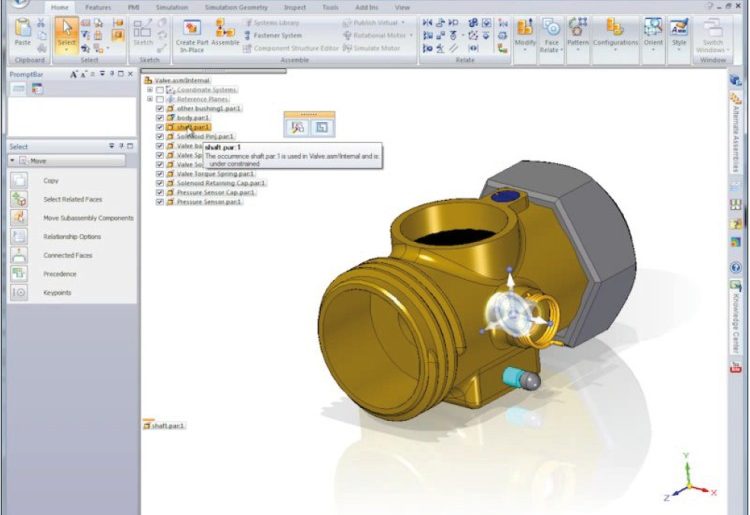This screenshot has width=750, height=515.
Task: Open the Move dropdown in Select panel
Action: 67,160
